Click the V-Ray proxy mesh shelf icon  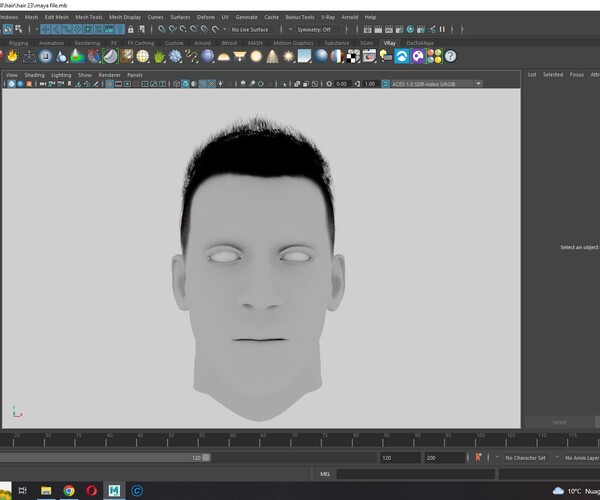click(x=29, y=56)
